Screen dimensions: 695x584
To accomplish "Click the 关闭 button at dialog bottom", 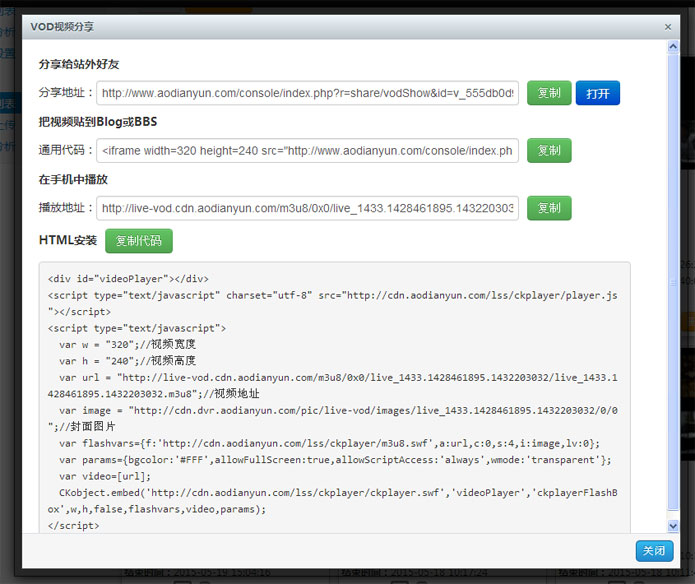I will (654, 551).
